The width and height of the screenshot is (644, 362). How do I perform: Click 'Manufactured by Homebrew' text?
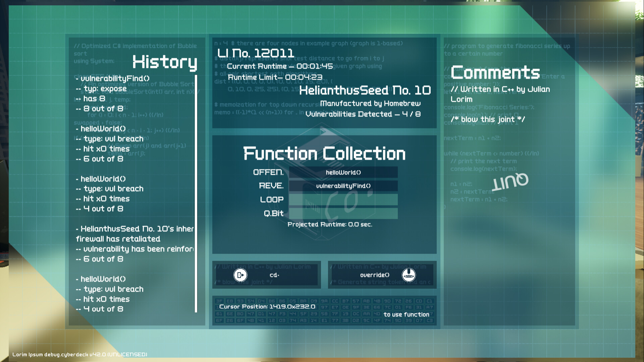[370, 104]
